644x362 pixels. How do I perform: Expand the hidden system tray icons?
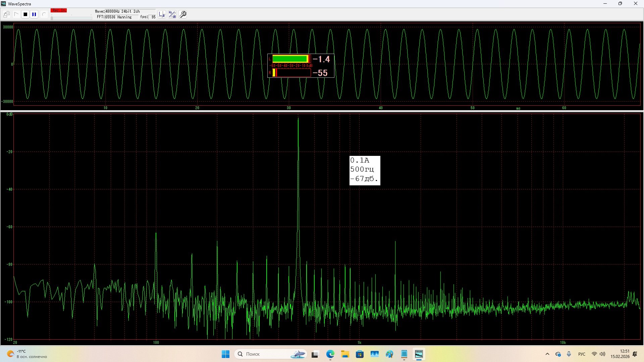(x=547, y=354)
